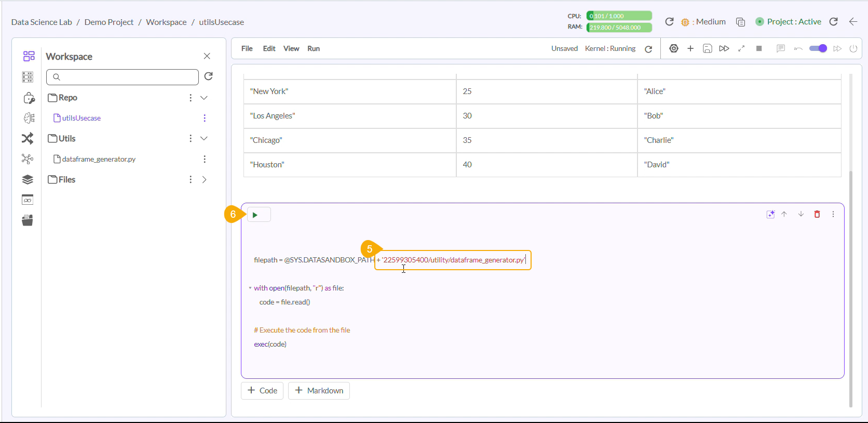This screenshot has width=868, height=423.
Task: Move the cell up with arrow icon
Action: (x=784, y=214)
